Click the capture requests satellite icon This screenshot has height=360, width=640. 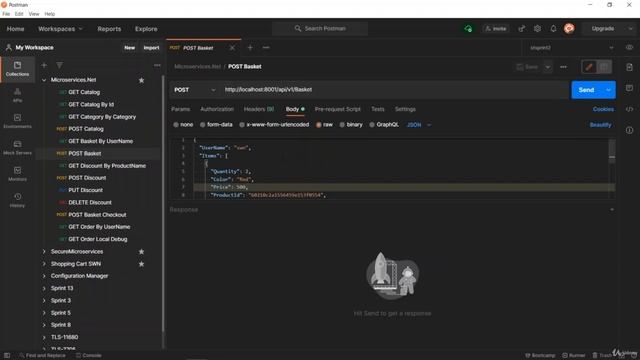pos(522,29)
